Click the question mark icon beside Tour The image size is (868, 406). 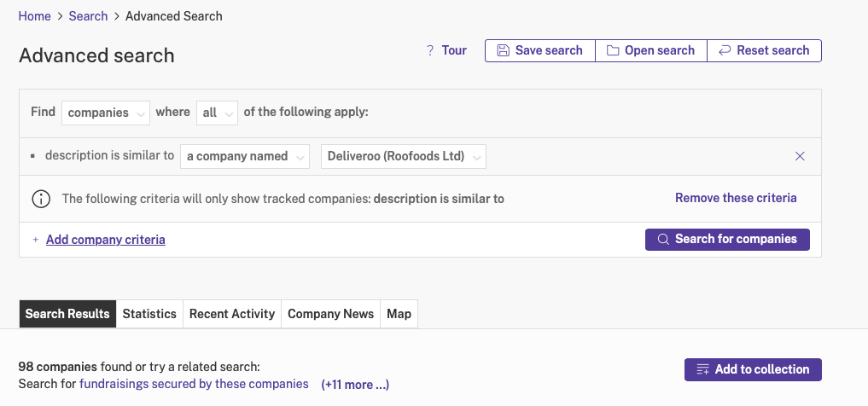click(430, 51)
